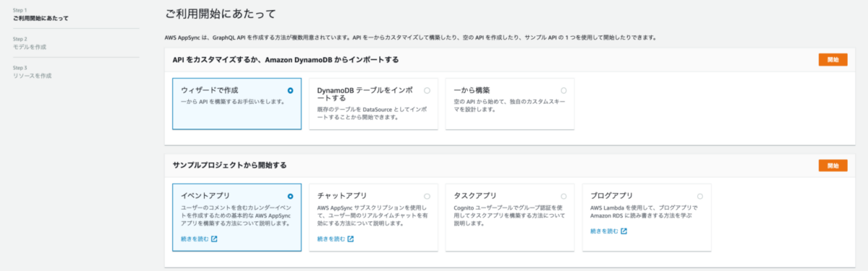Go to Step 3 リソースを作成

point(33,72)
